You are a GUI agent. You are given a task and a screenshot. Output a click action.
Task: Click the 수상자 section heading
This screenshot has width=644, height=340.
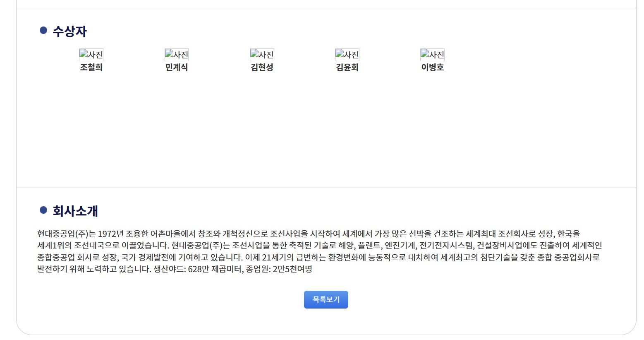coord(69,31)
